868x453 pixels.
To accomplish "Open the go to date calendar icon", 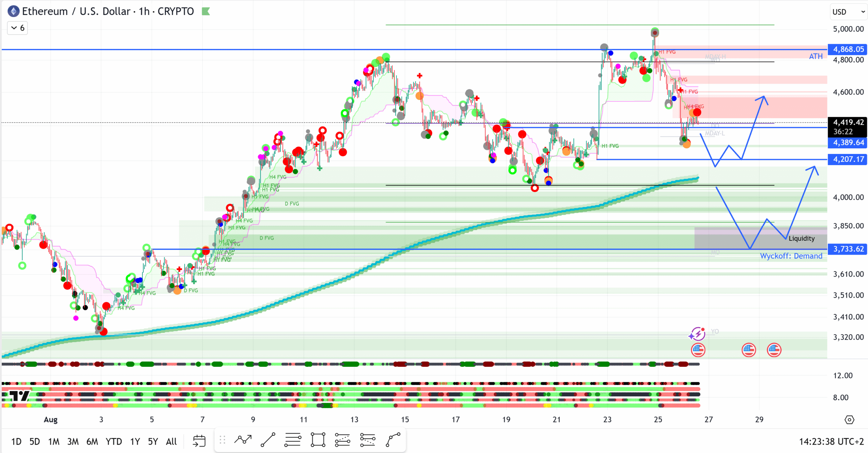I will [199, 441].
